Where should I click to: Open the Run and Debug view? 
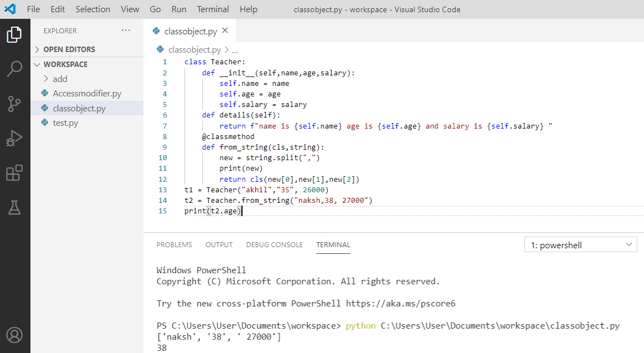point(15,137)
